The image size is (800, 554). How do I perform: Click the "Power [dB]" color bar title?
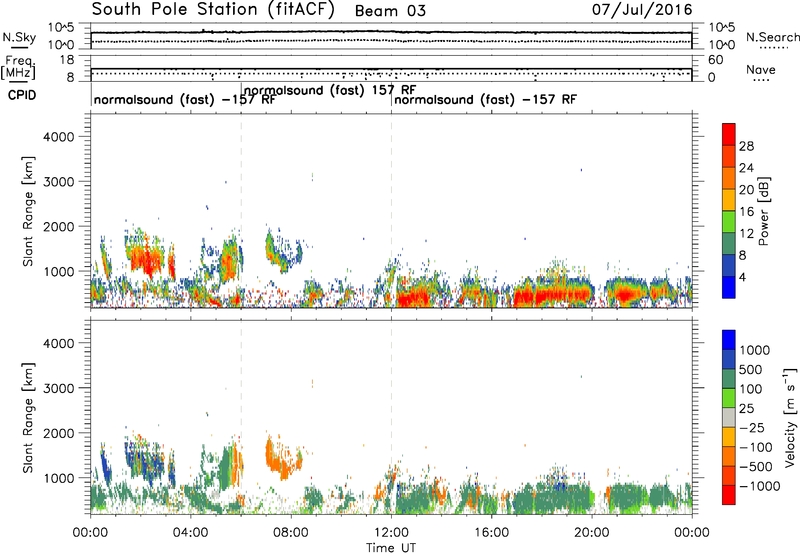pyautogui.click(x=764, y=211)
